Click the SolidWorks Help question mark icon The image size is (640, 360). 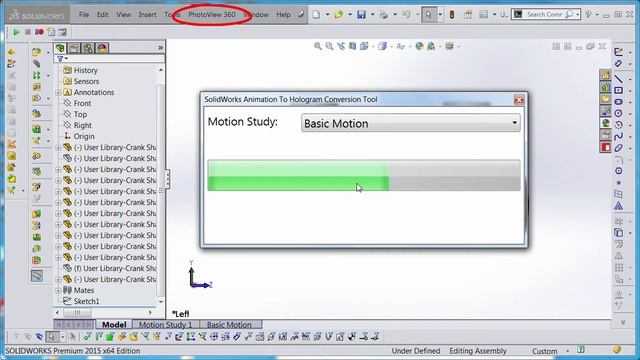click(588, 15)
